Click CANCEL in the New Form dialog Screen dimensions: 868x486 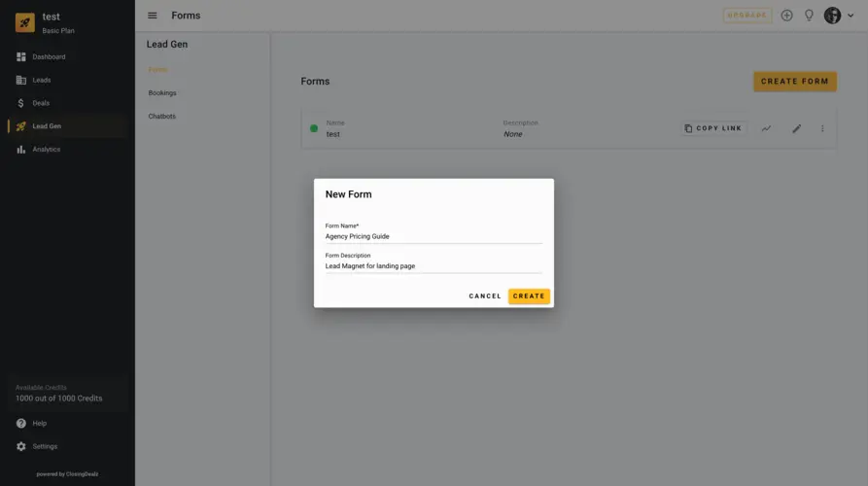485,296
